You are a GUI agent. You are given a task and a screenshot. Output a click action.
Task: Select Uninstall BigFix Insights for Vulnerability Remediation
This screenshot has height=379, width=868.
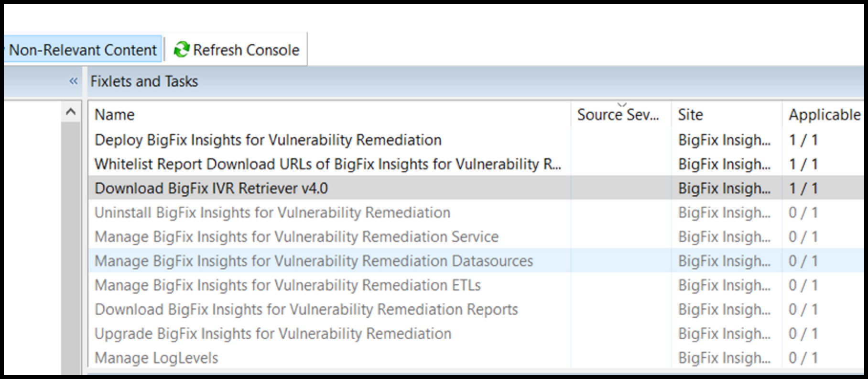point(272,212)
